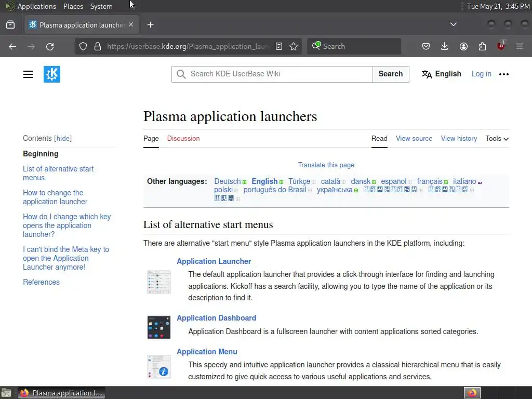This screenshot has width=532, height=399.
Task: Switch to Deutsch language version
Action: coord(228,181)
